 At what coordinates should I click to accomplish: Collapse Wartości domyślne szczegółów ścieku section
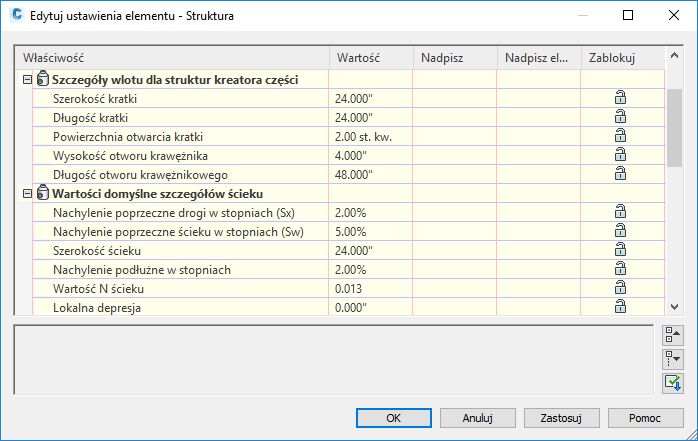click(26, 193)
